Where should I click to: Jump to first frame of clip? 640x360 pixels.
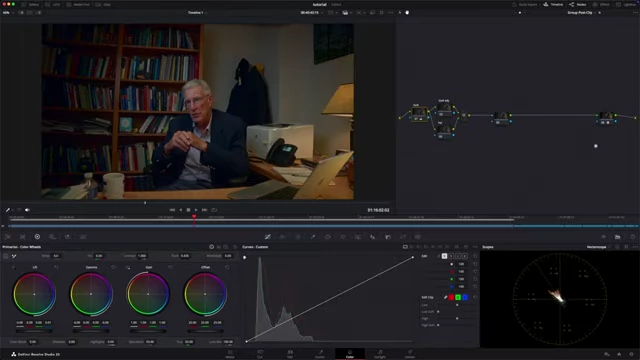[172, 210]
